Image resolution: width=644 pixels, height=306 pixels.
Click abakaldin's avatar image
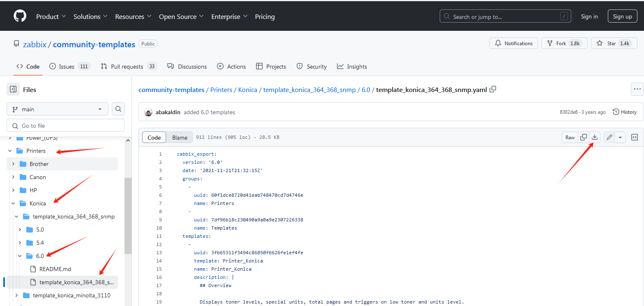[148, 112]
